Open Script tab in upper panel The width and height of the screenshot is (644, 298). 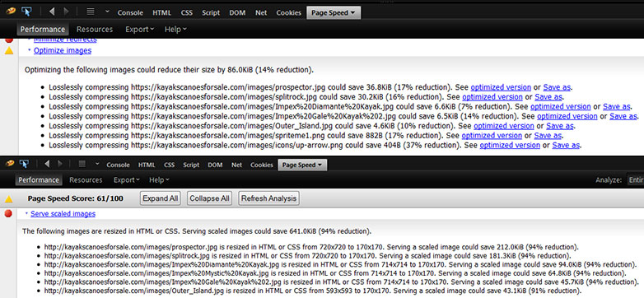tap(211, 12)
